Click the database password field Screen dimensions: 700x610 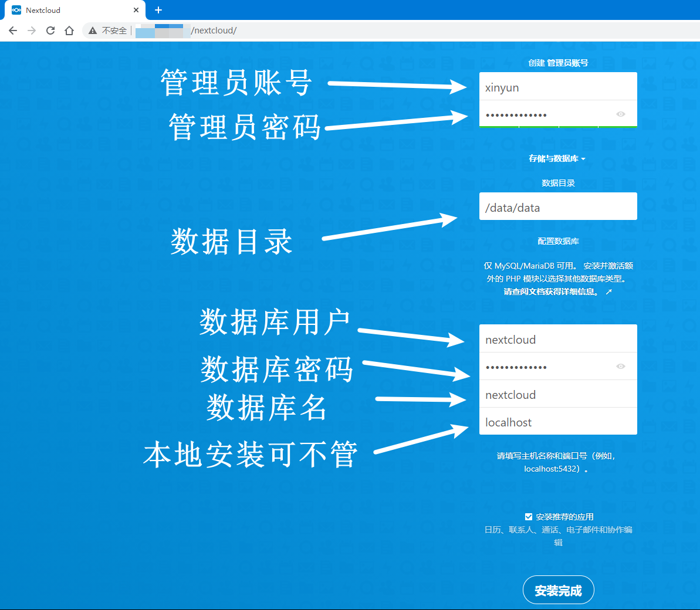pos(558,367)
